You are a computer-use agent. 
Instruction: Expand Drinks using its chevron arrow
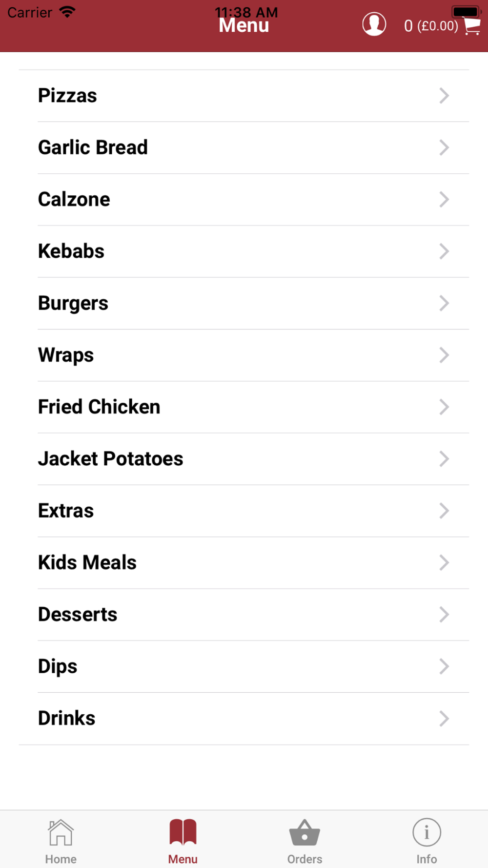pos(444,719)
